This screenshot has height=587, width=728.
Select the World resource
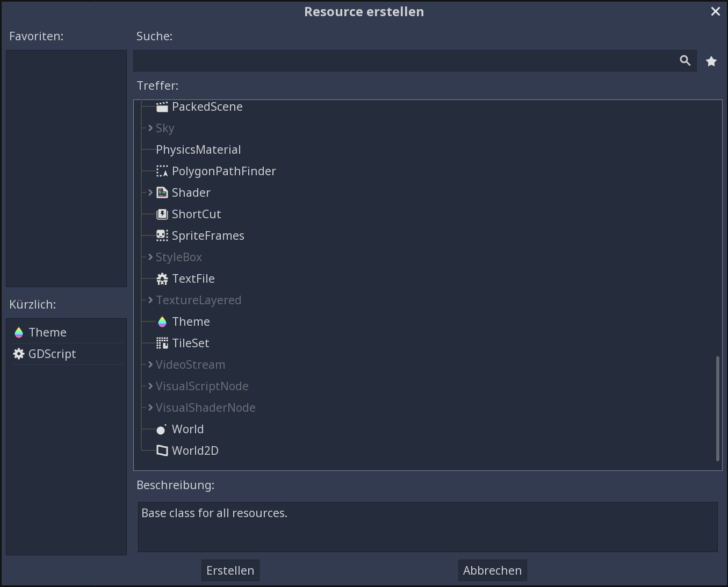188,429
